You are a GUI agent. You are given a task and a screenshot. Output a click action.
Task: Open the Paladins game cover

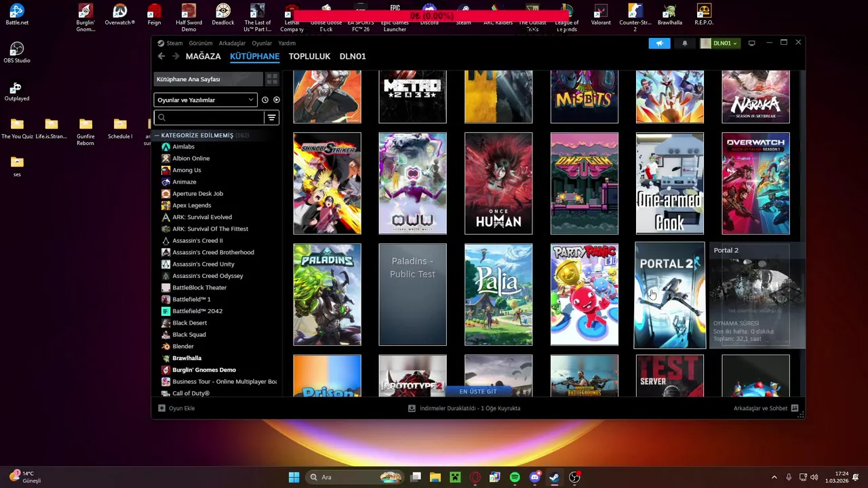[327, 295]
